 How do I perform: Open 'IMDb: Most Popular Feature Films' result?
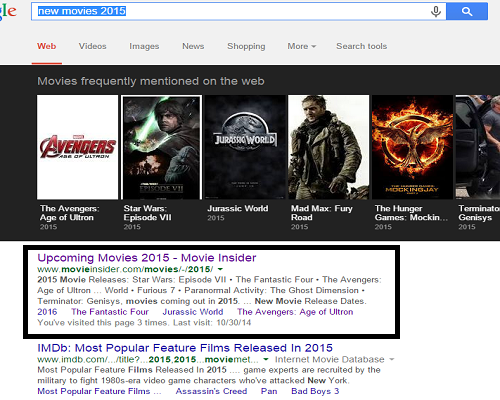coord(185,348)
